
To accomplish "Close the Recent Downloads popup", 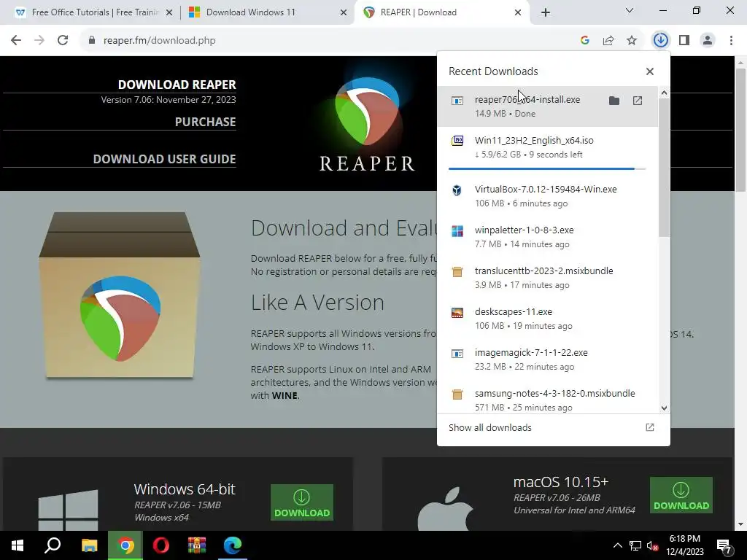I will pos(650,71).
